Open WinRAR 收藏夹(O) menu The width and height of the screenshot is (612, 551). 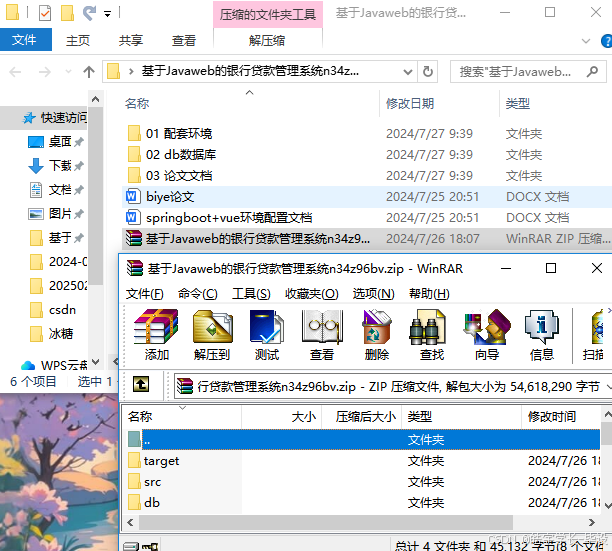tap(311, 293)
